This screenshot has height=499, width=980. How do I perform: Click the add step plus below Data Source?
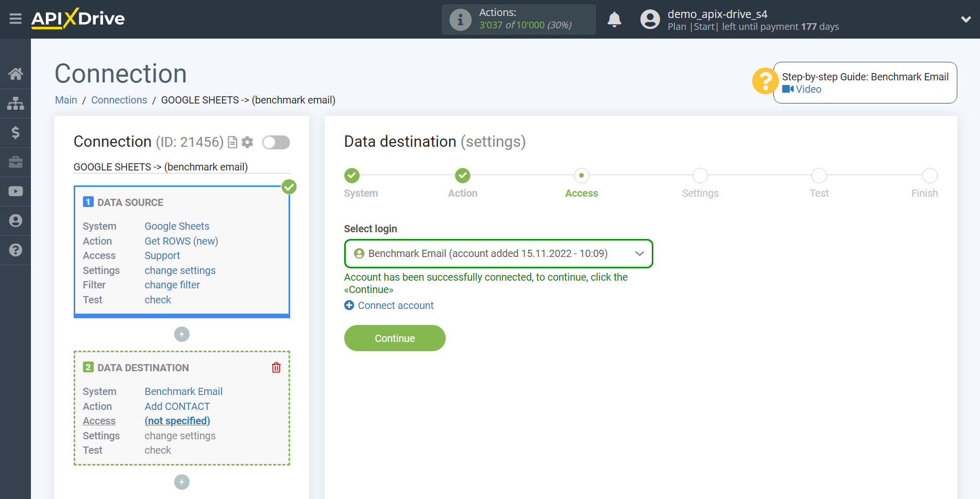tap(182, 334)
